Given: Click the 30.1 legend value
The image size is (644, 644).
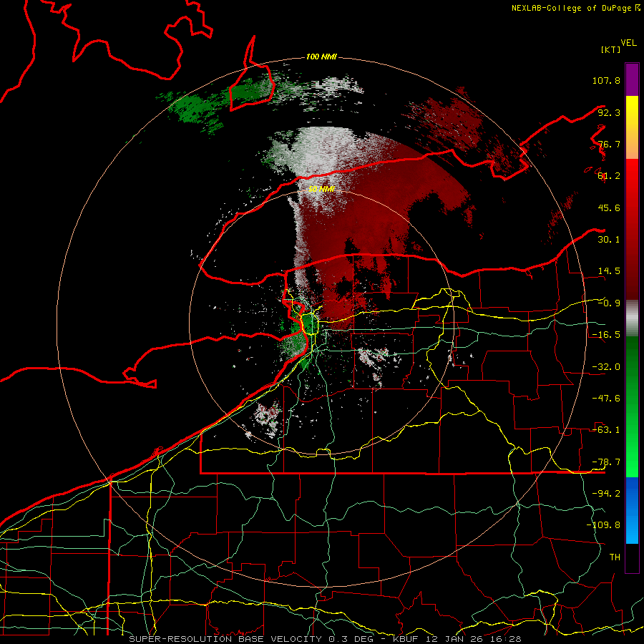Looking at the screenshot, I should pos(609,240).
